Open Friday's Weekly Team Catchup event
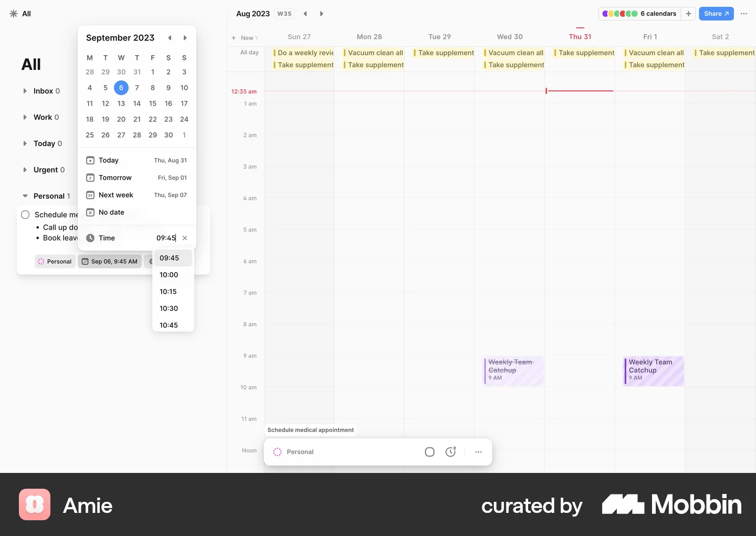 click(x=654, y=372)
